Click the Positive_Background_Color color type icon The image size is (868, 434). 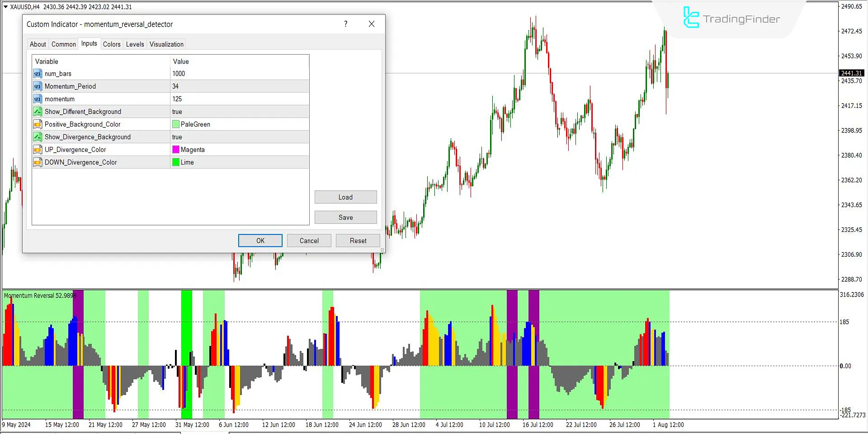point(38,124)
